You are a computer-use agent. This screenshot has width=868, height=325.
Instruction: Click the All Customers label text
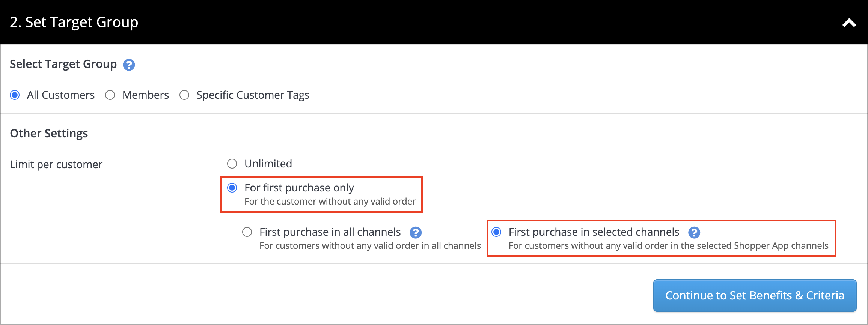(x=61, y=95)
